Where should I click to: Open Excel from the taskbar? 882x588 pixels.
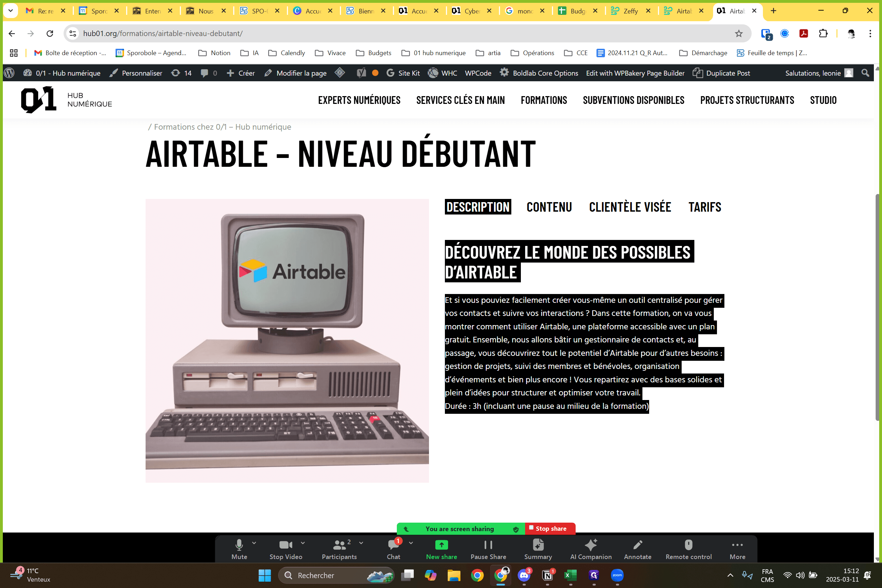coord(571,575)
